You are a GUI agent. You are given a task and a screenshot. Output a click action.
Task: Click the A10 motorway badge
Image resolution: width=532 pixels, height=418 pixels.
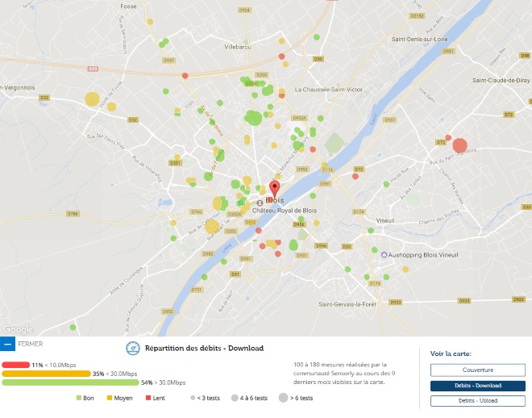coord(93,69)
